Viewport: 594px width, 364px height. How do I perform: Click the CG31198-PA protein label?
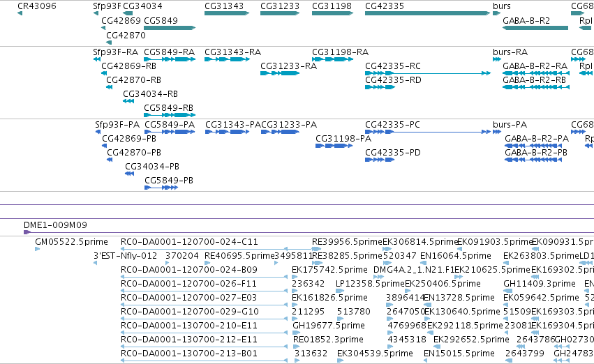tap(343, 139)
